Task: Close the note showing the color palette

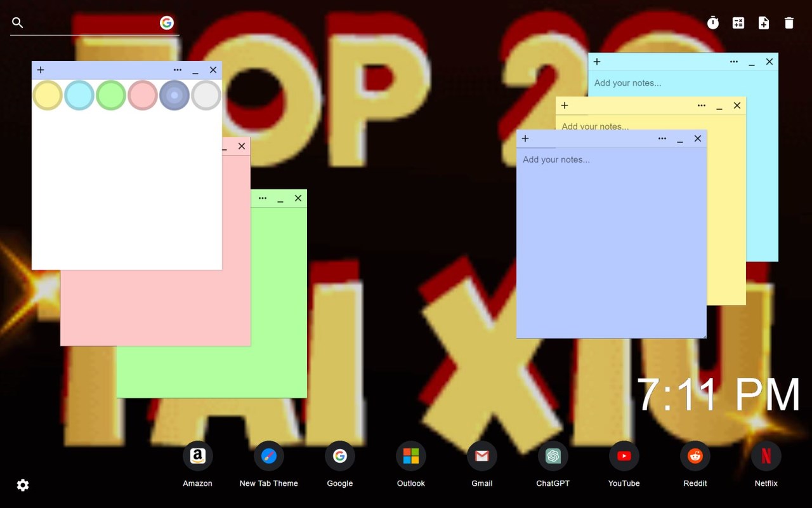Action: [x=213, y=70]
